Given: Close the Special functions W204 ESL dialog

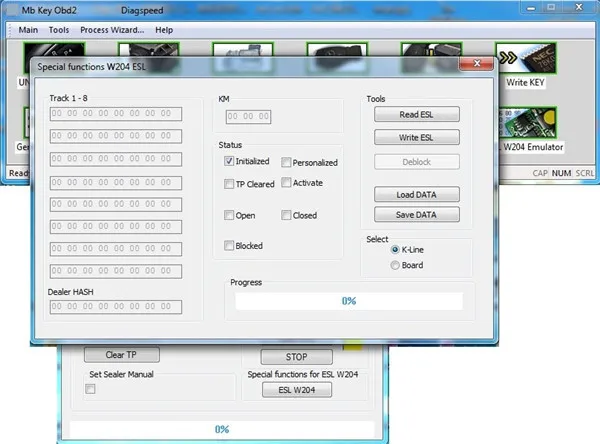Looking at the screenshot, I should 476,64.
